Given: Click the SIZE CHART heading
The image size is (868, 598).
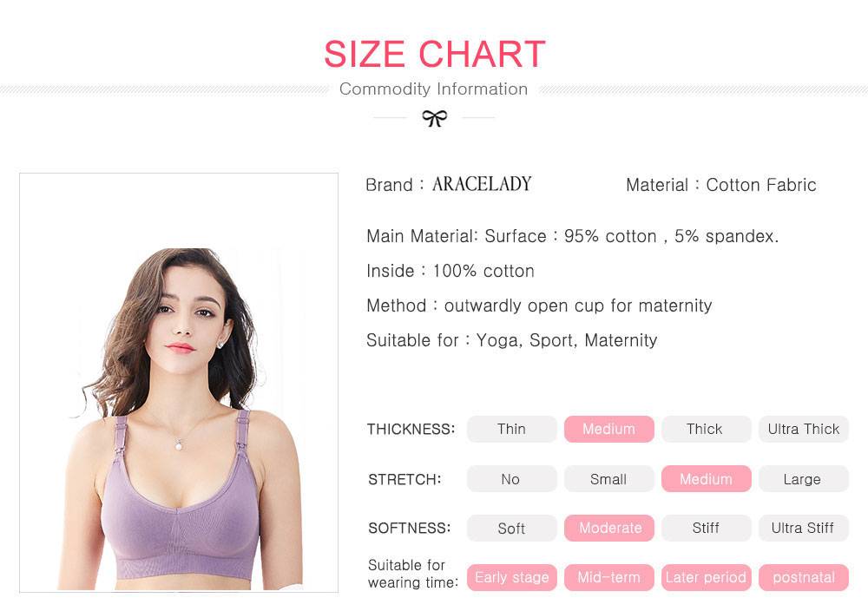Looking at the screenshot, I should pyautogui.click(x=434, y=54).
